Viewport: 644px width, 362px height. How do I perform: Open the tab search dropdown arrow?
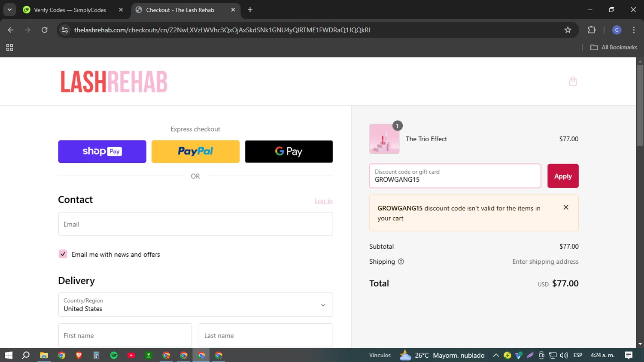[x=9, y=9]
